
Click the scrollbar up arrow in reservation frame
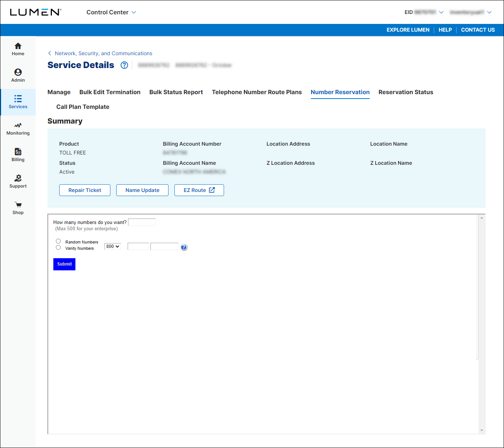point(482,218)
